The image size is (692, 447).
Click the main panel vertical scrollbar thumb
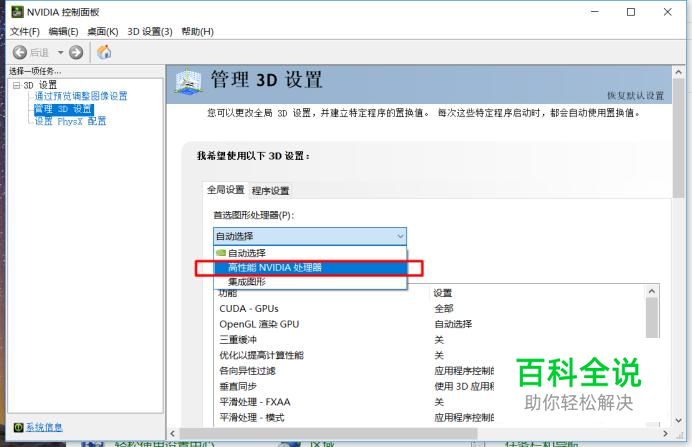point(679,138)
